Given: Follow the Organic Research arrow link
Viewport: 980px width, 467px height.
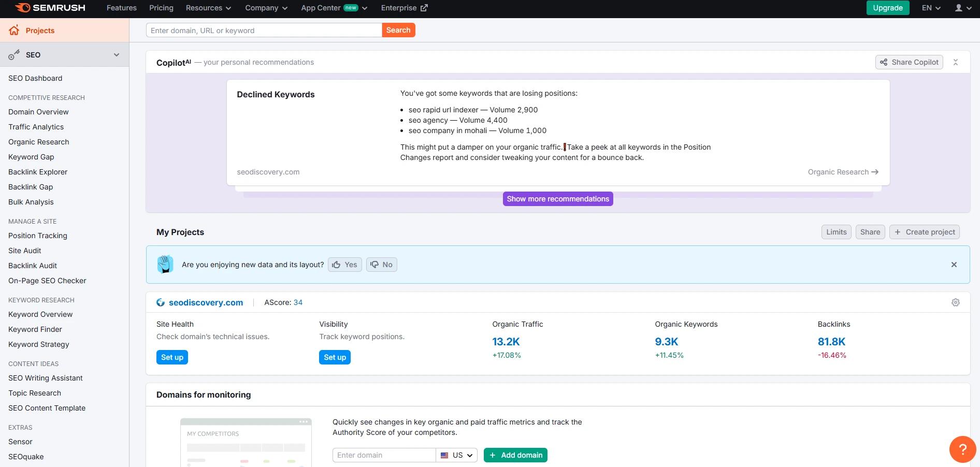Looking at the screenshot, I should 843,172.
